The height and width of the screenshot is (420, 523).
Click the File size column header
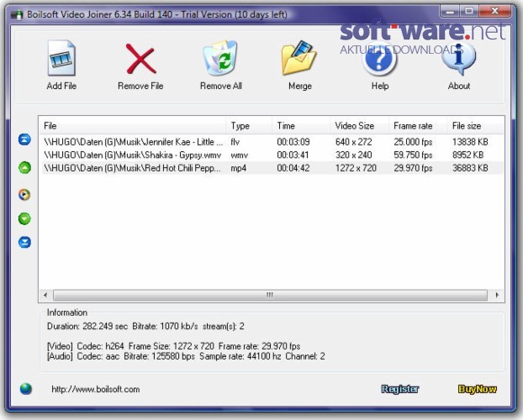pyautogui.click(x=475, y=126)
